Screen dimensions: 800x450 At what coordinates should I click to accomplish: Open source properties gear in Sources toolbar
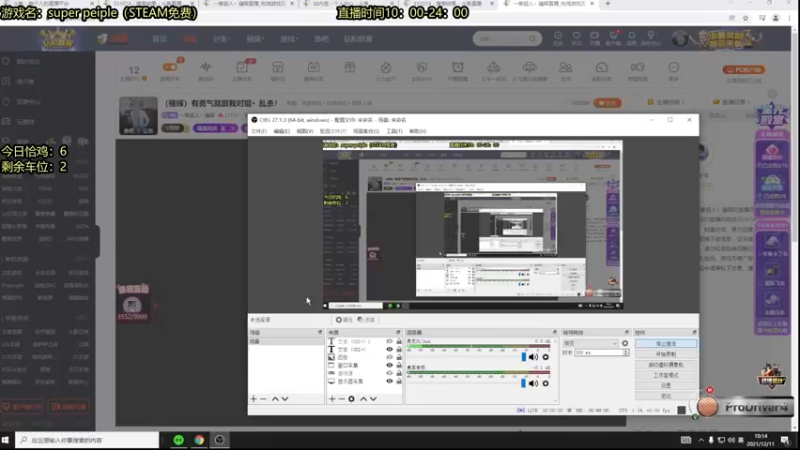(x=352, y=399)
